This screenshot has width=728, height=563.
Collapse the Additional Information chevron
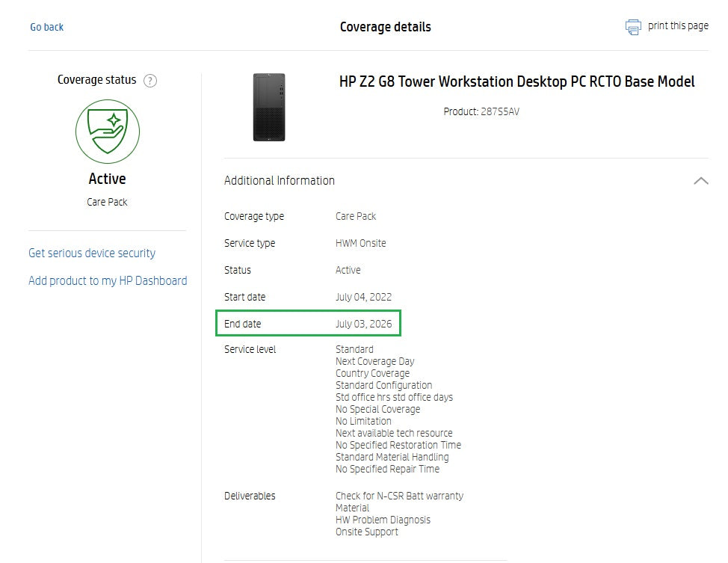coord(700,181)
